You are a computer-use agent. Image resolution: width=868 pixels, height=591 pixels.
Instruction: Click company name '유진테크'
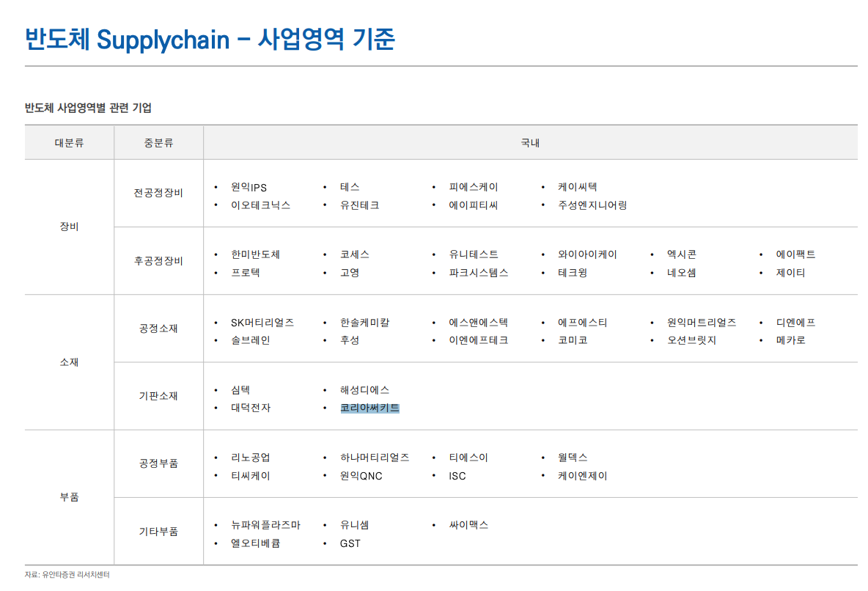(360, 205)
